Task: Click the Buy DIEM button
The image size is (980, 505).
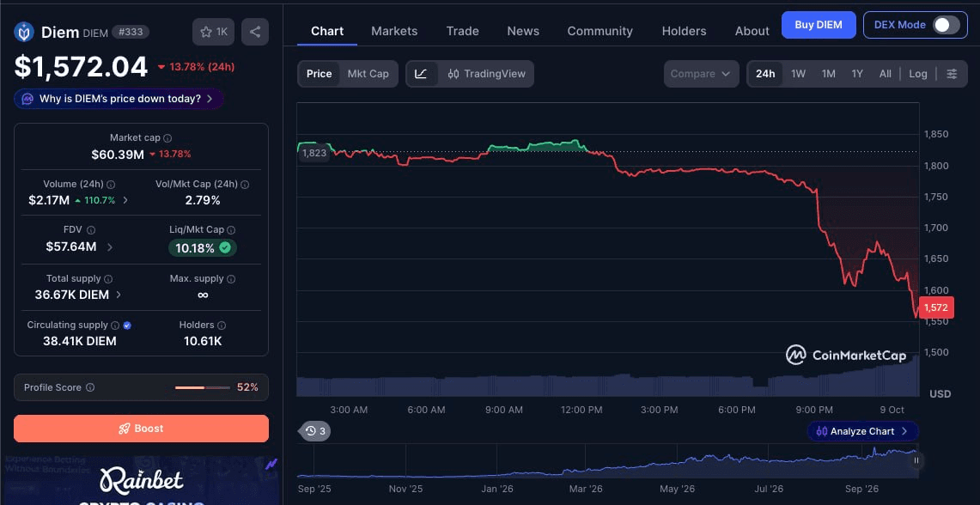Action: tap(819, 25)
